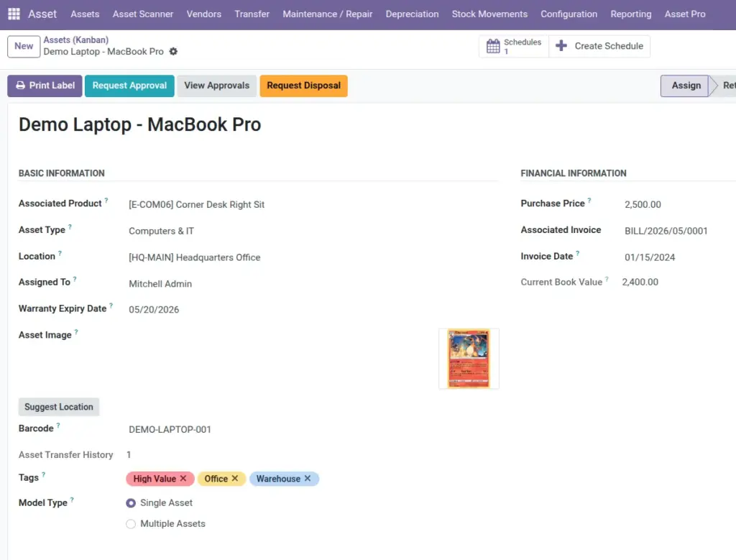Open the Vendors menu
The image size is (736, 560).
point(203,14)
